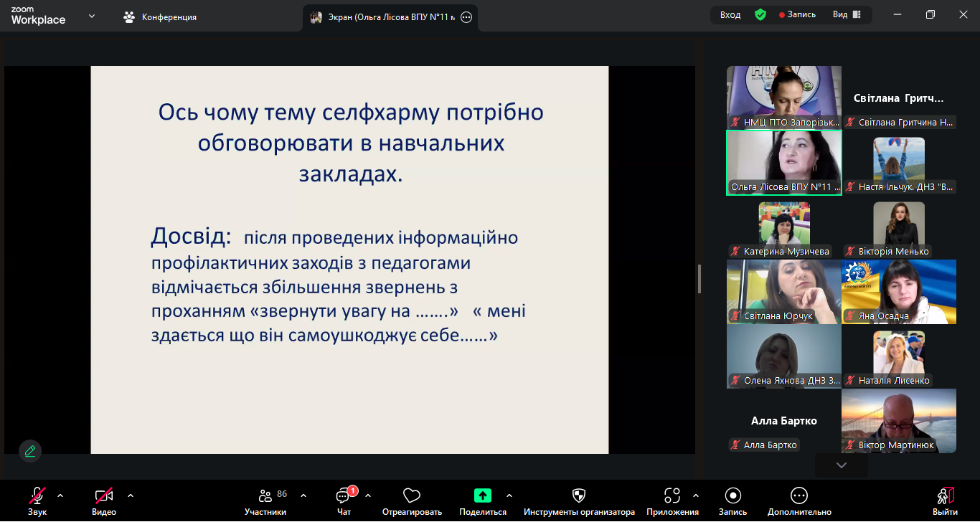This screenshot has width=980, height=522.
Task: Open the Вид view layout menu
Action: [847, 14]
